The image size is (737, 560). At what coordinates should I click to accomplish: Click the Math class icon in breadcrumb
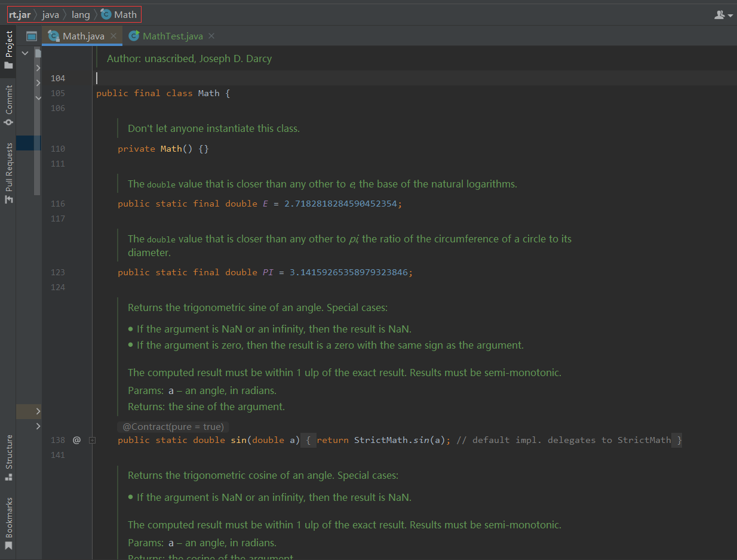(x=106, y=14)
